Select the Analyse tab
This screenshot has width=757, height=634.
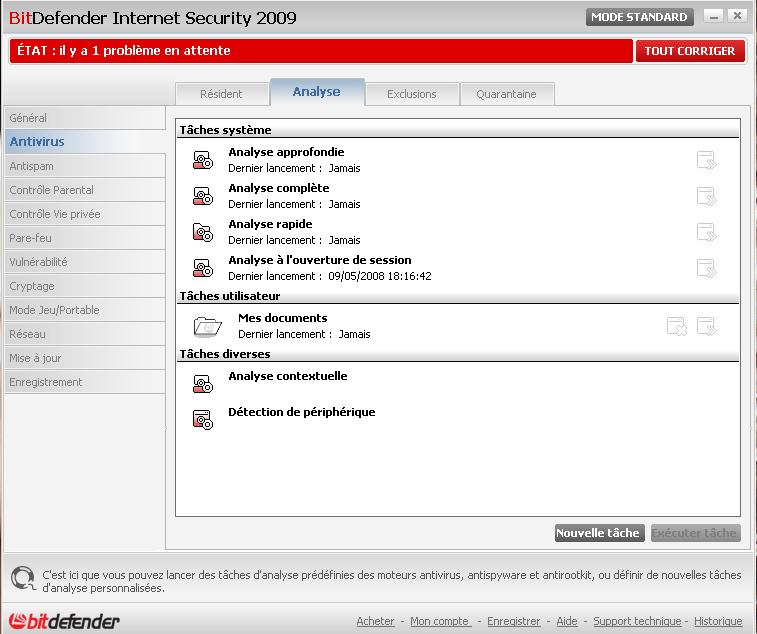click(317, 92)
